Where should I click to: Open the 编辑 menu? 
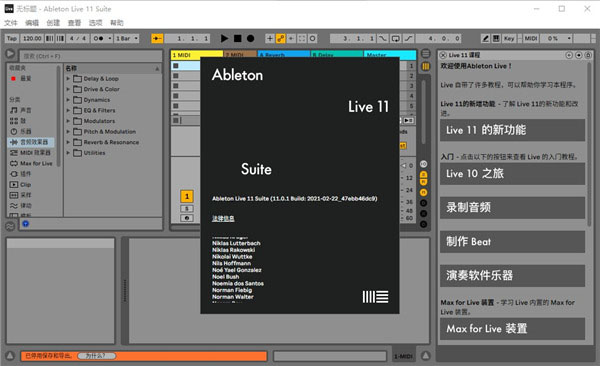click(32, 23)
